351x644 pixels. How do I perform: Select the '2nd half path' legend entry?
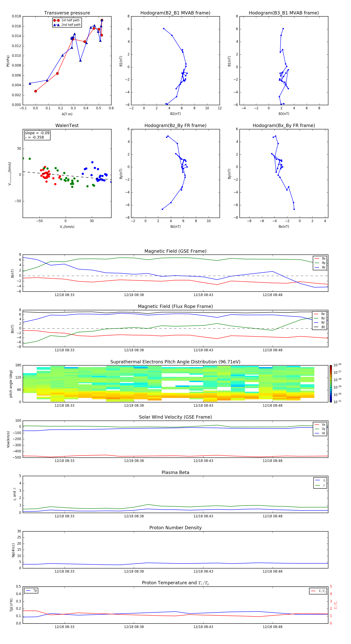click(x=67, y=25)
